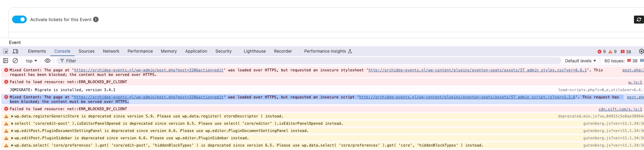The width and height of the screenshot is (644, 150).
Task: Click into the console Filter field
Action: click(309, 61)
